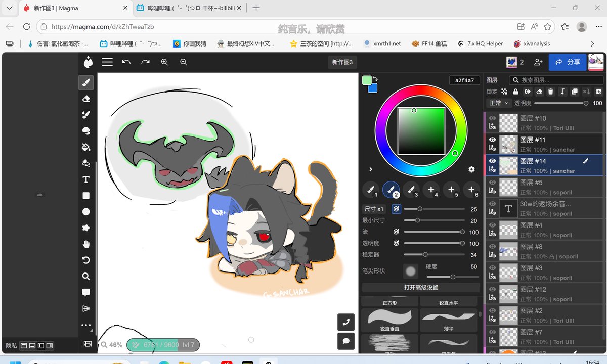This screenshot has width=607, height=364.
Task: Select brush preset slot 3
Action: tap(411, 190)
